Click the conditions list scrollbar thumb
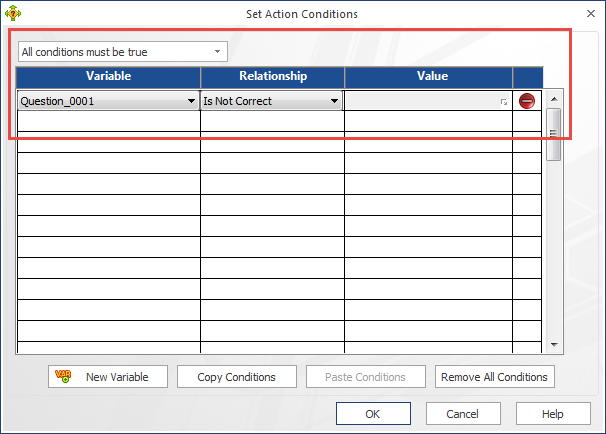The image size is (606, 434). 553,134
